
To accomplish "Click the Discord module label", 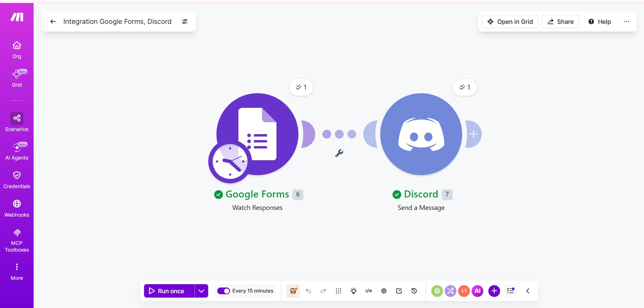I will click(x=421, y=194).
